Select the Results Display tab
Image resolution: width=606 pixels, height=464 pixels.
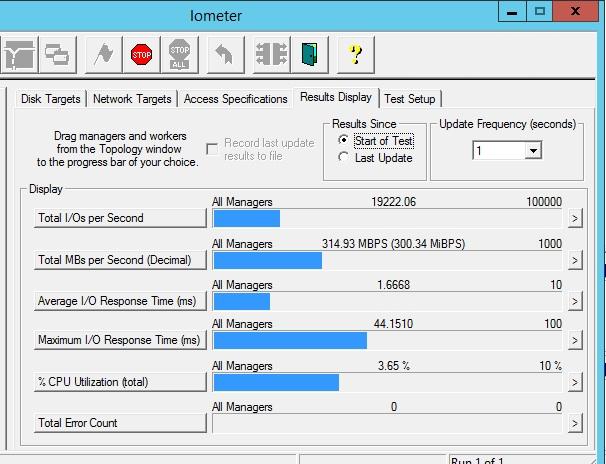coord(336,97)
